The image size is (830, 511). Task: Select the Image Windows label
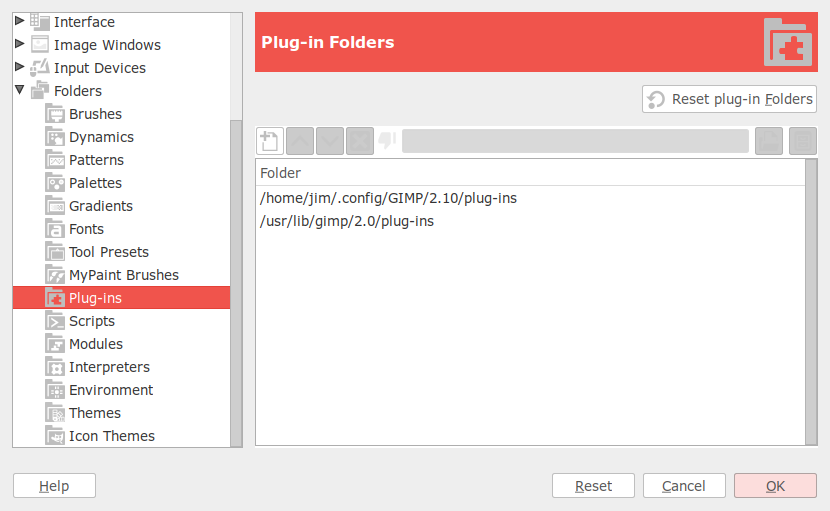107,45
